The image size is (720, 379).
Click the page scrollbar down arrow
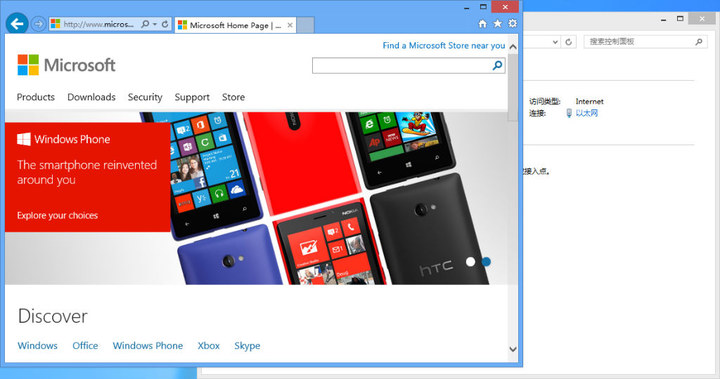tap(513, 349)
